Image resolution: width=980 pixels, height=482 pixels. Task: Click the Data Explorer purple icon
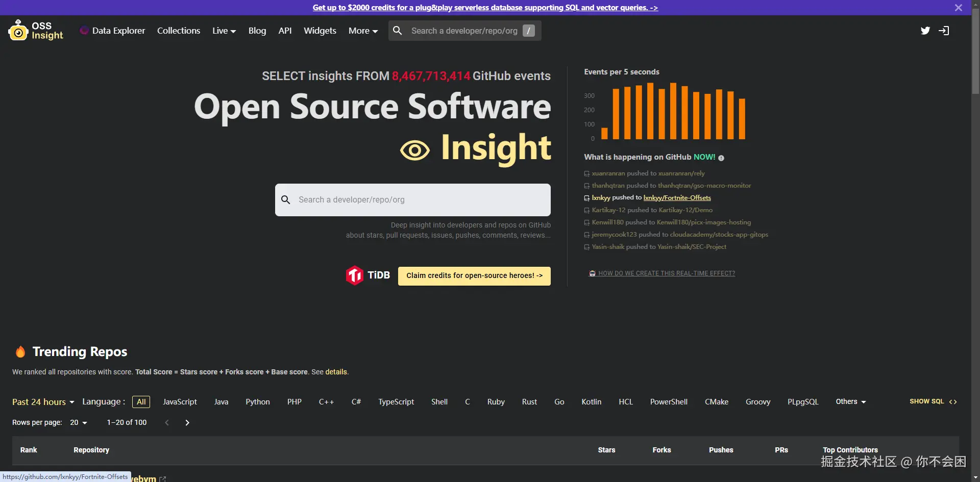[x=84, y=31]
